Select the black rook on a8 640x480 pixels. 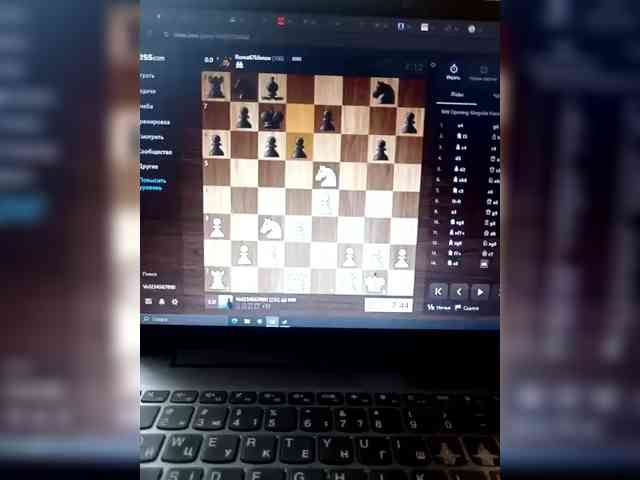pos(216,86)
